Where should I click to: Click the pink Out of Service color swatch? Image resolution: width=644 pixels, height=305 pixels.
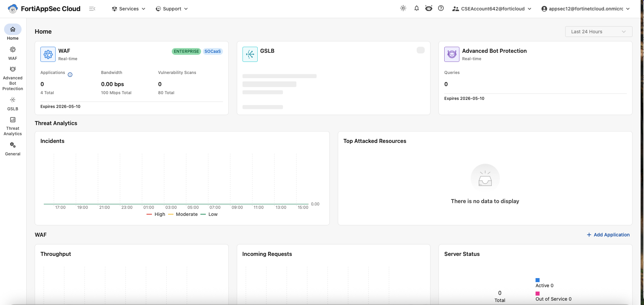coord(538,294)
